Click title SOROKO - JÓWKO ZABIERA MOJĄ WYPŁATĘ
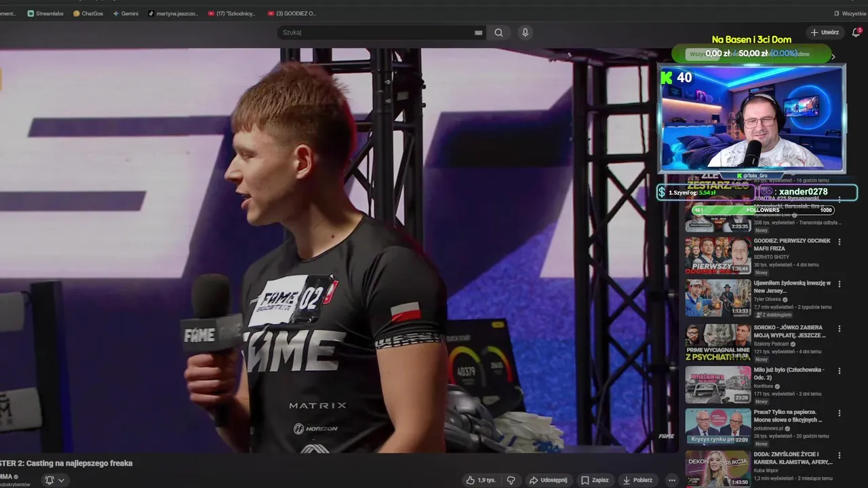 (x=790, y=331)
